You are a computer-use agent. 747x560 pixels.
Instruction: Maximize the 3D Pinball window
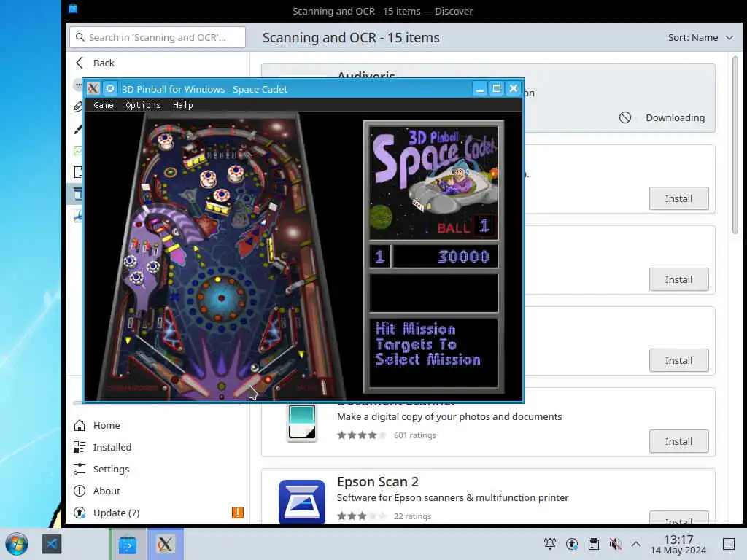pos(496,88)
